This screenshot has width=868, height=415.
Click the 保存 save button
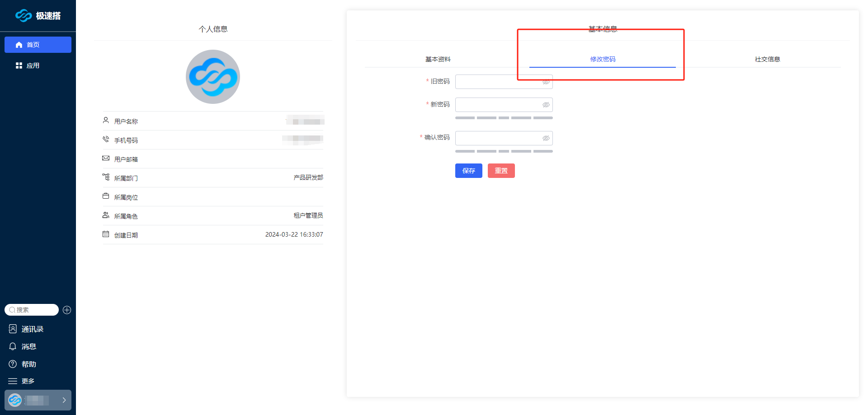coord(468,171)
